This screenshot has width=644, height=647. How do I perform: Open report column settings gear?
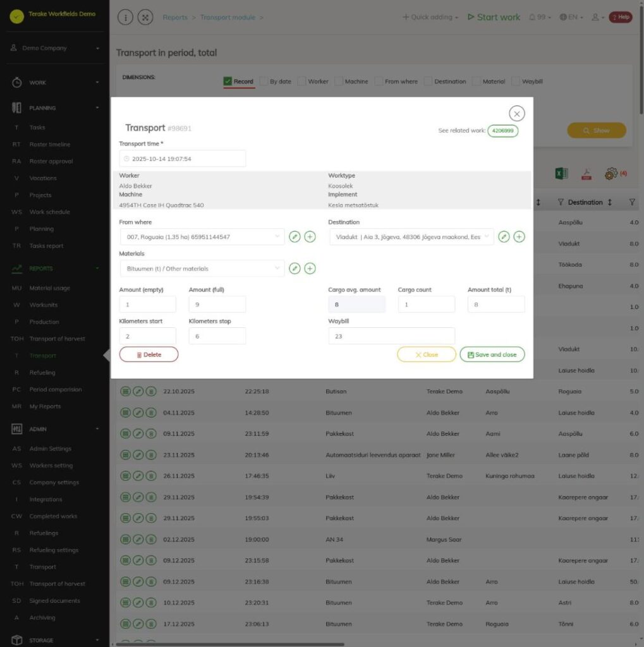(611, 174)
